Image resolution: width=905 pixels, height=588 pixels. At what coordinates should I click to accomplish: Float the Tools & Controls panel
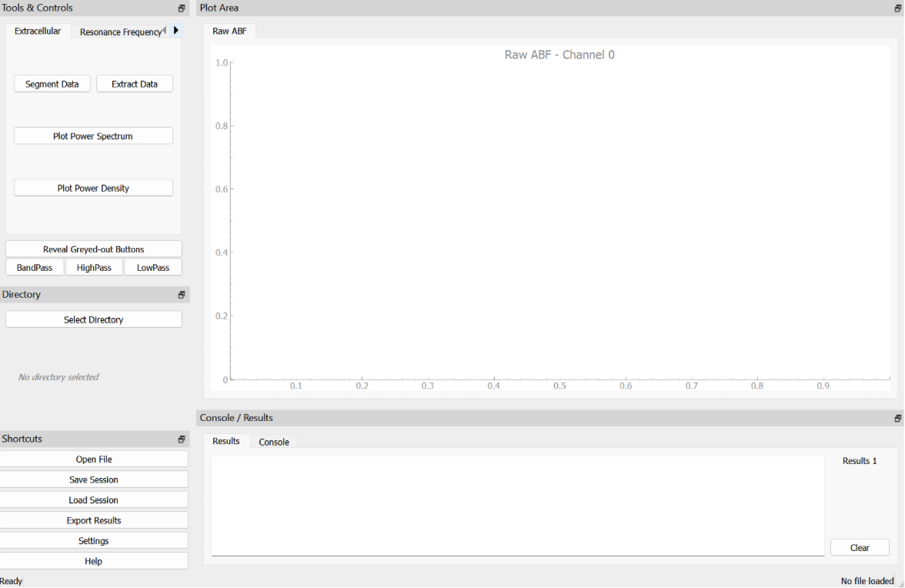tap(182, 8)
